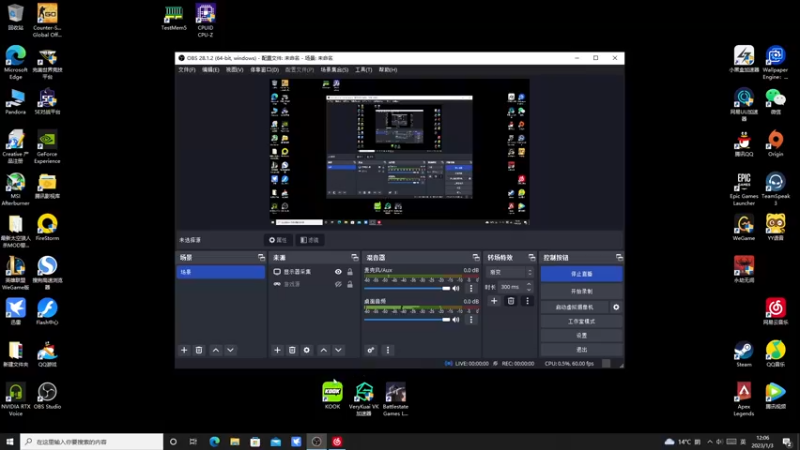Open source properties gear in Sources panel

point(307,350)
